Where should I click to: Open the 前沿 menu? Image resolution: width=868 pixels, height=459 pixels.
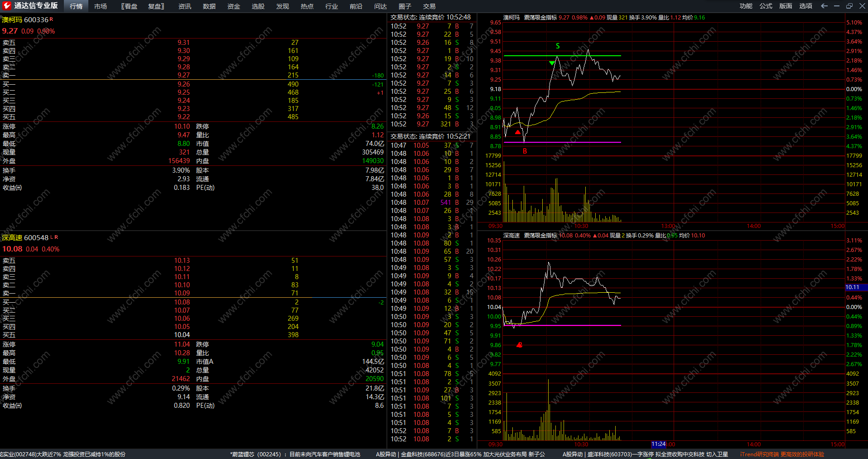[356, 6]
